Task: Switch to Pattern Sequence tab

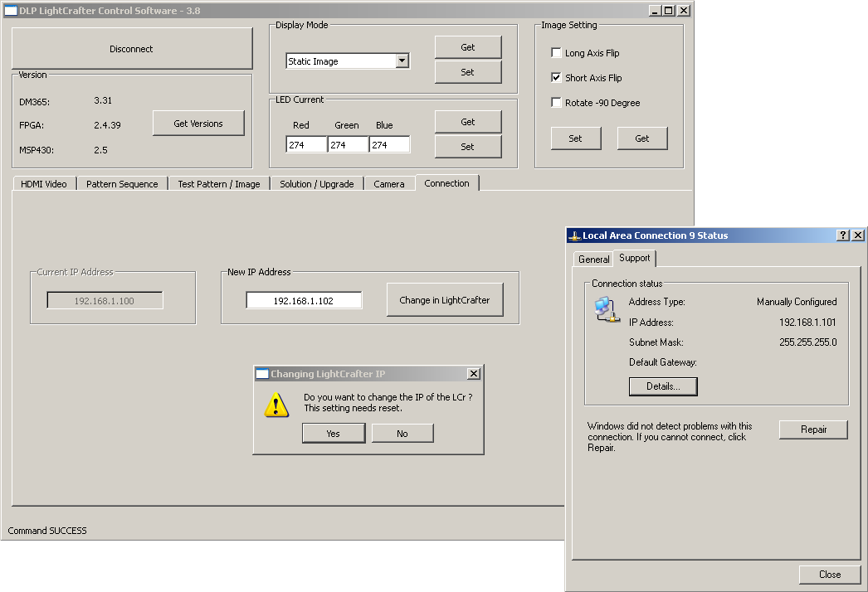Action: [122, 184]
